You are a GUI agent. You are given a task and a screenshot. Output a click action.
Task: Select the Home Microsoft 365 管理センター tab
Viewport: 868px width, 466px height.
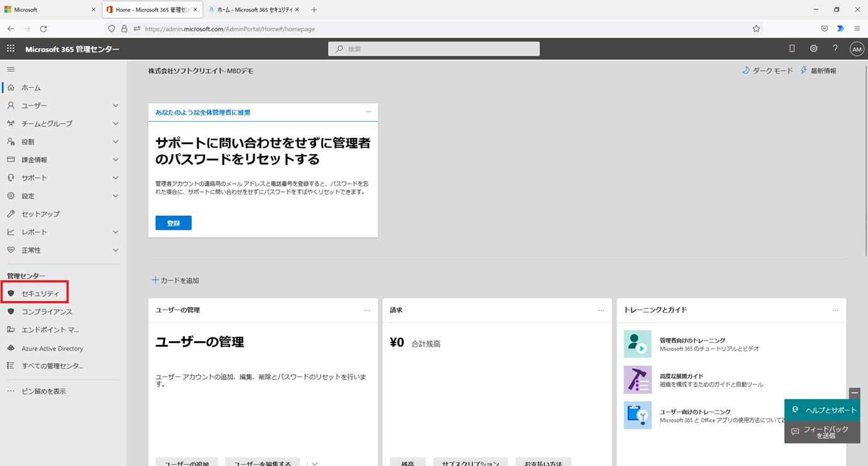(152, 10)
